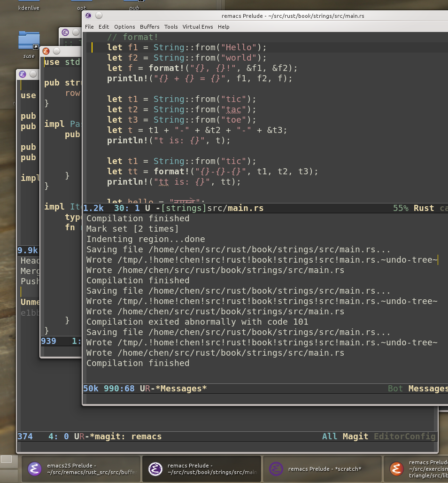Place cursor on '// format!' comment line

click(132, 37)
